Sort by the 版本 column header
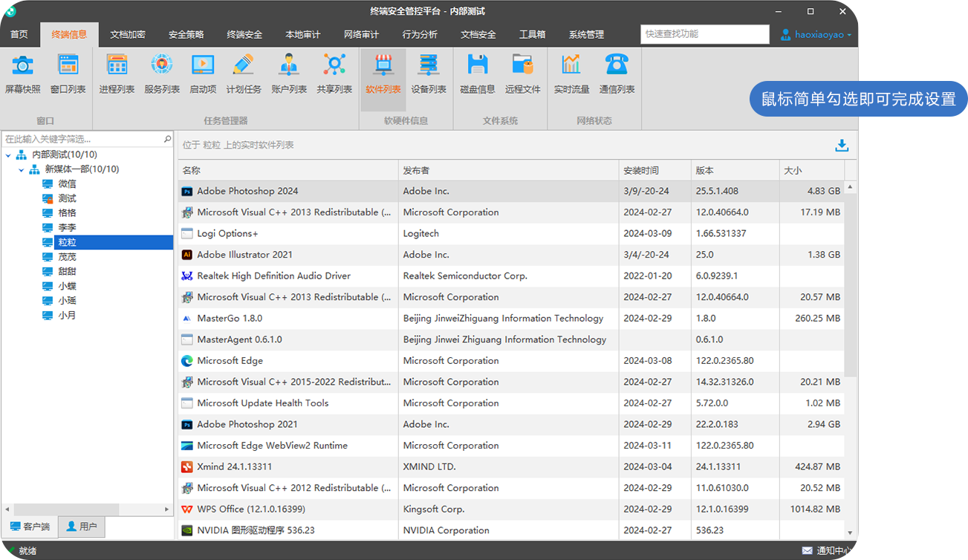 [735, 170]
